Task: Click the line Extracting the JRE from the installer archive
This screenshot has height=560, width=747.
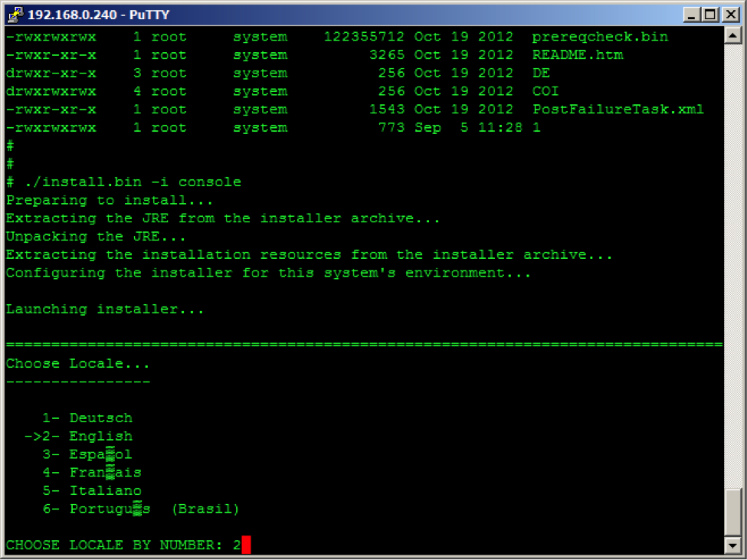Action: click(x=223, y=218)
